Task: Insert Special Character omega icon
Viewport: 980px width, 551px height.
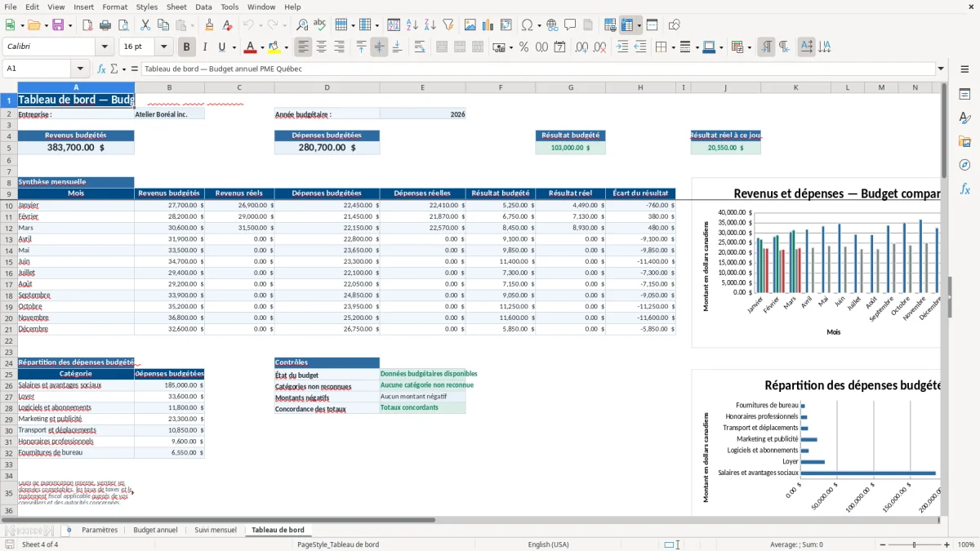Action: (527, 25)
